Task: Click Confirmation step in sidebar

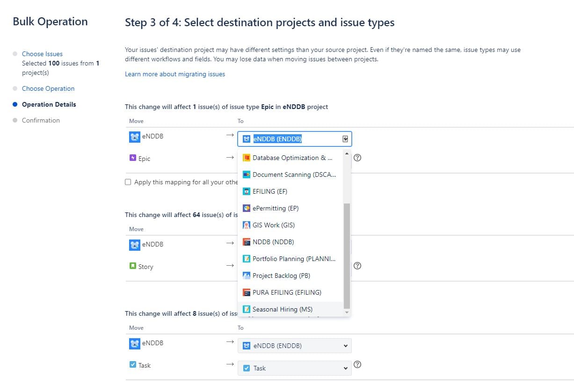Action: [41, 120]
